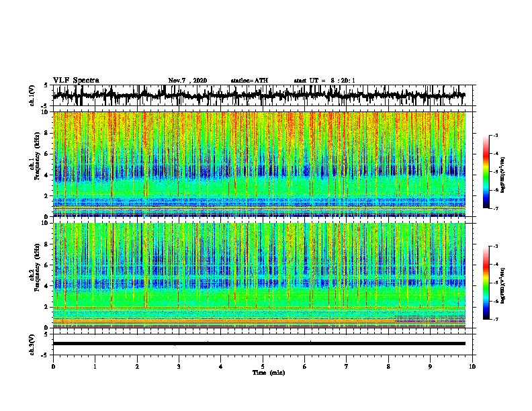Viewport: 532px width, 411px height.
Task: Click time axis tick label 10
Action: click(472, 367)
